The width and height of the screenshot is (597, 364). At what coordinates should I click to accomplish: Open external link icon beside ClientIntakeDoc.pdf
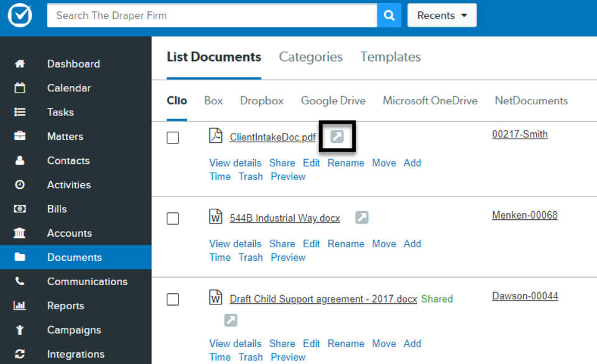[337, 137]
